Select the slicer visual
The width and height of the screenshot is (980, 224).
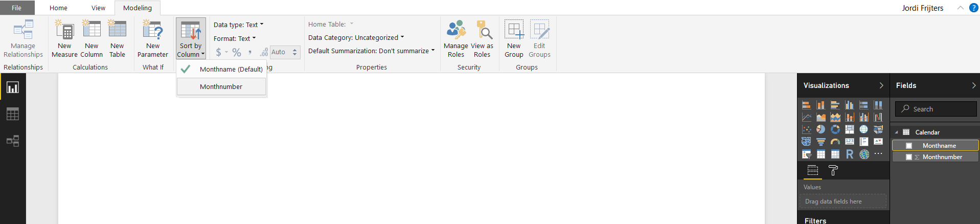pyautogui.click(x=806, y=154)
